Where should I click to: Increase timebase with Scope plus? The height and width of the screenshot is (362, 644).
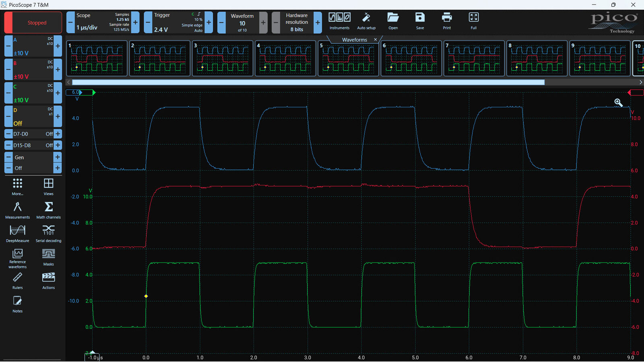click(x=135, y=23)
